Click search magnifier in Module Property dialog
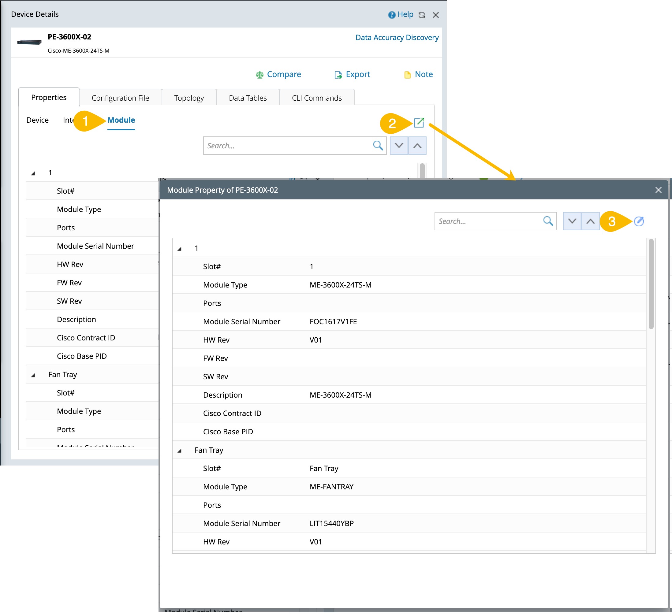Viewport: 672px width, 616px height. 548,221
